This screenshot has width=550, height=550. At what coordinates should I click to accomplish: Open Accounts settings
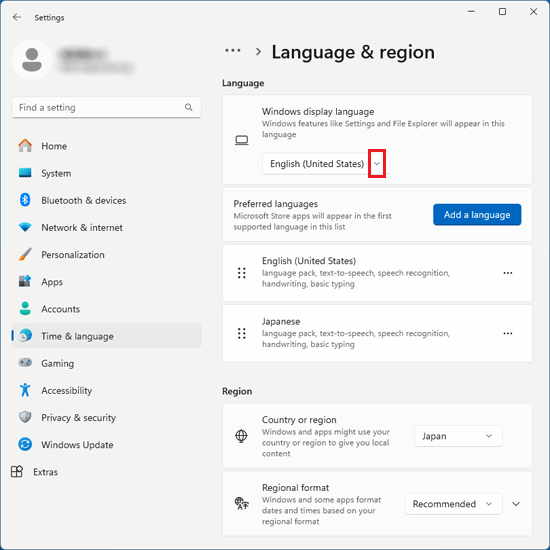point(106,309)
